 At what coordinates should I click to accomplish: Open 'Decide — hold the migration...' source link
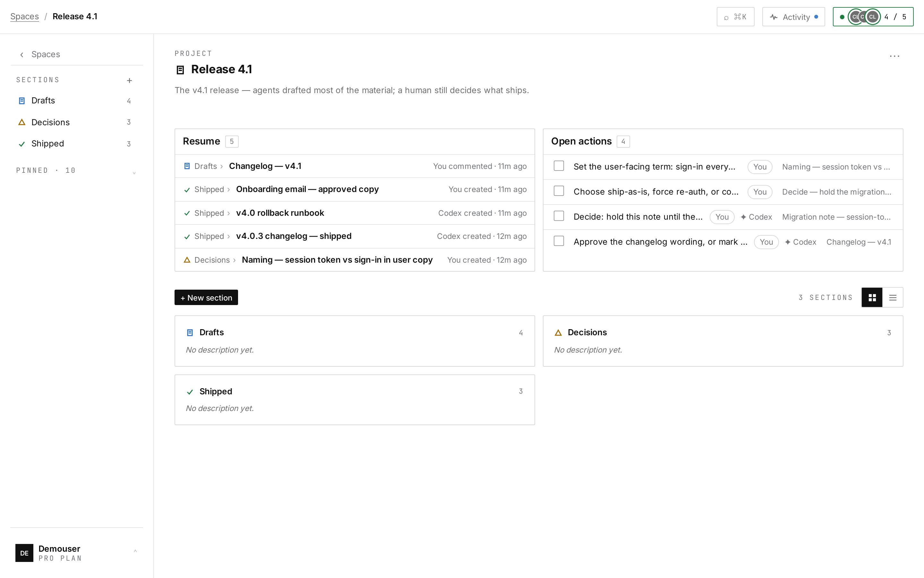(x=836, y=192)
